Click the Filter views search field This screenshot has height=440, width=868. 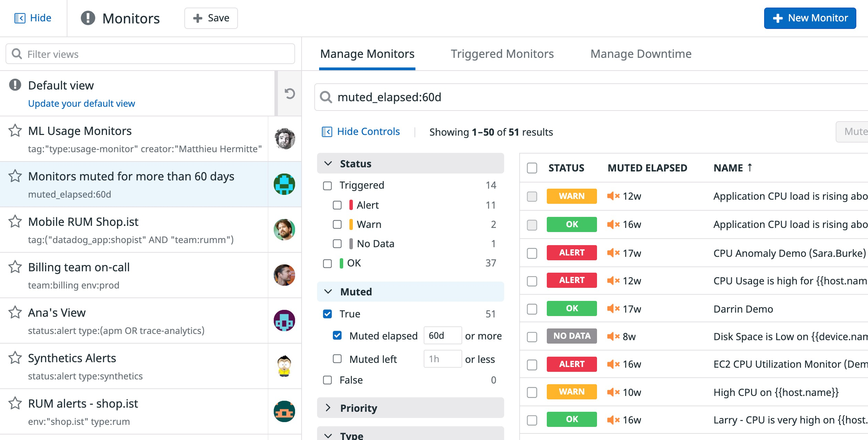click(150, 54)
